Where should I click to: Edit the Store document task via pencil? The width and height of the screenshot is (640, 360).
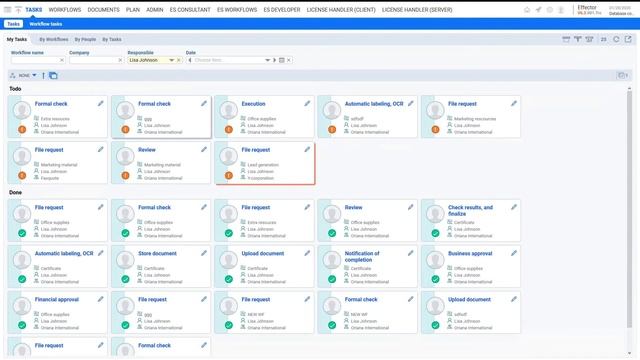tap(204, 253)
